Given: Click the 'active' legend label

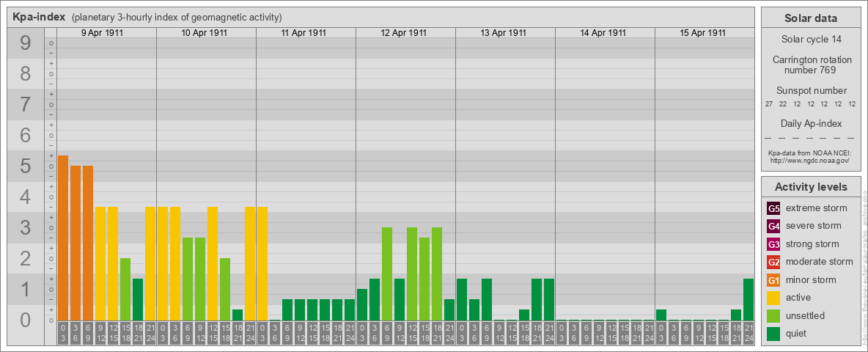Looking at the screenshot, I should click(x=798, y=298).
